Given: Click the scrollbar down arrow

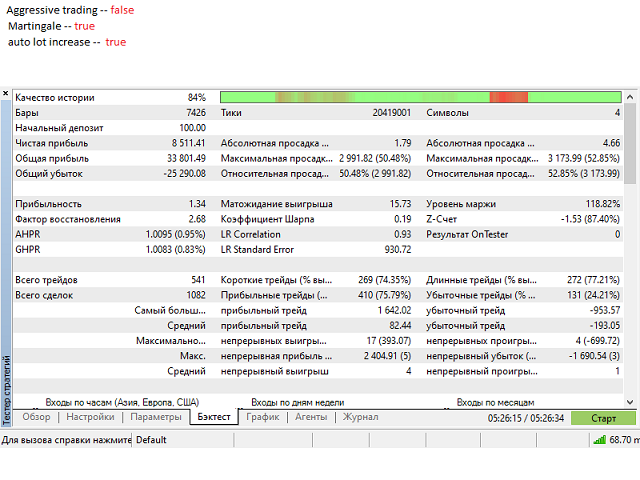Looking at the screenshot, I should 630,402.
